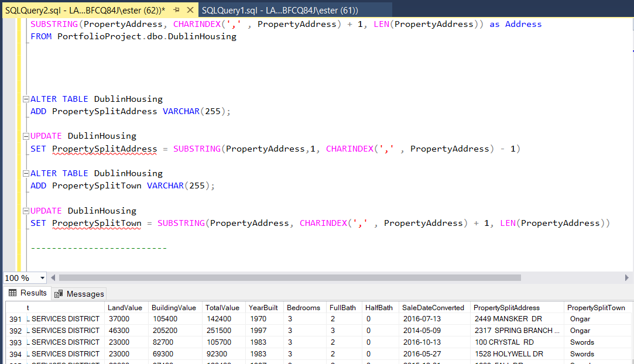Click cell 2449 MANSKER DR

(x=517, y=319)
